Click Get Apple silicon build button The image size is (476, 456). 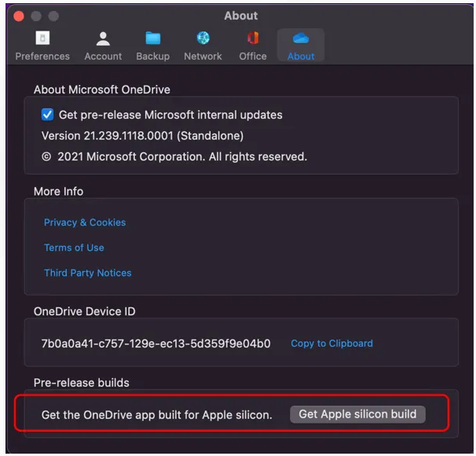pos(357,414)
